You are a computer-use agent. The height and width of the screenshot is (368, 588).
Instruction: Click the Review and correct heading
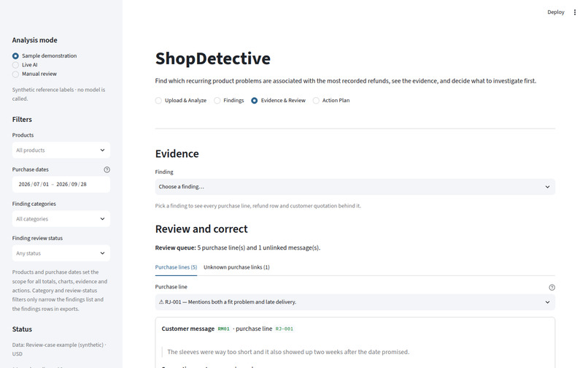click(201, 229)
